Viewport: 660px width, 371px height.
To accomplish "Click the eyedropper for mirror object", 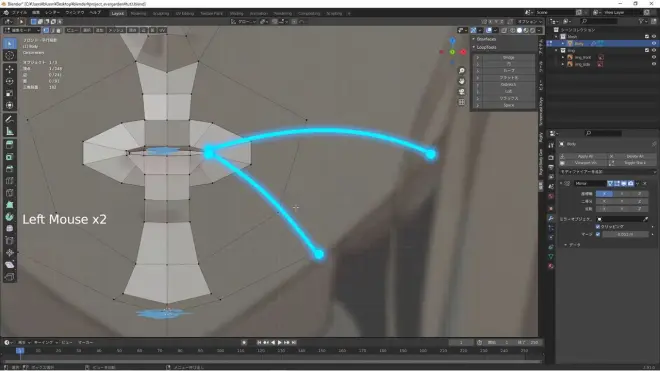I will [x=646, y=219].
